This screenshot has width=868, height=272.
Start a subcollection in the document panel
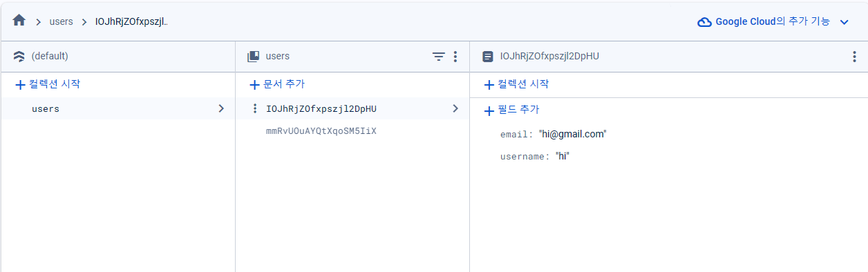click(x=516, y=84)
